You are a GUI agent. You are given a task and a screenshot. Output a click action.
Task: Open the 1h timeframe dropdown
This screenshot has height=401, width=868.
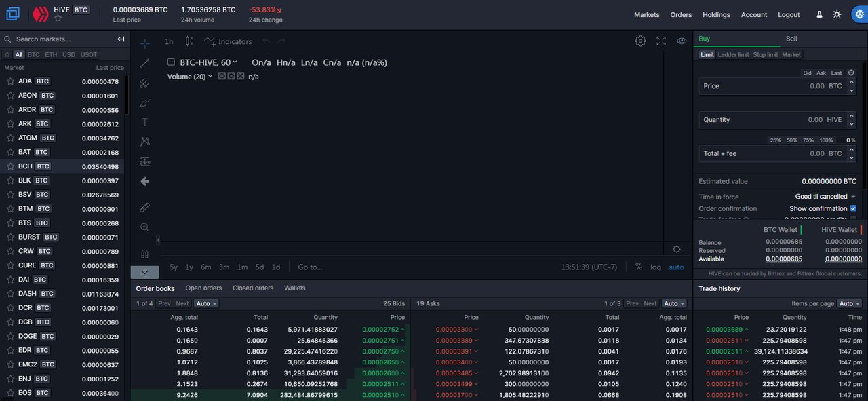tap(169, 41)
